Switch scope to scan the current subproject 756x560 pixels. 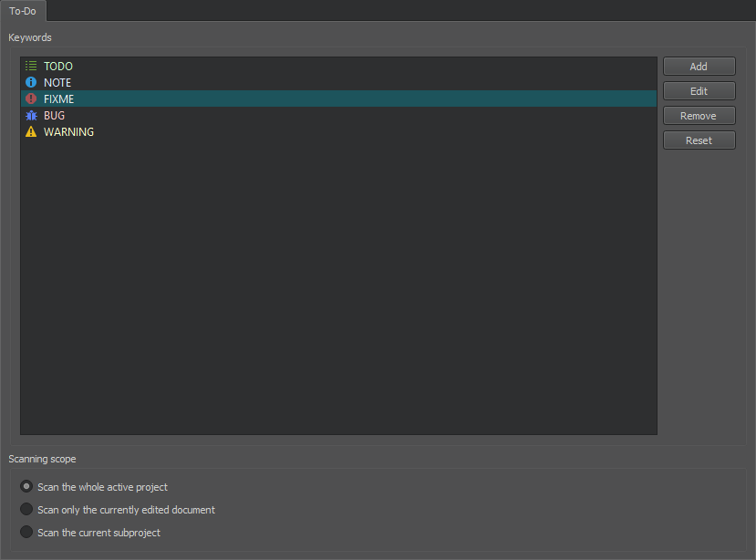26,533
